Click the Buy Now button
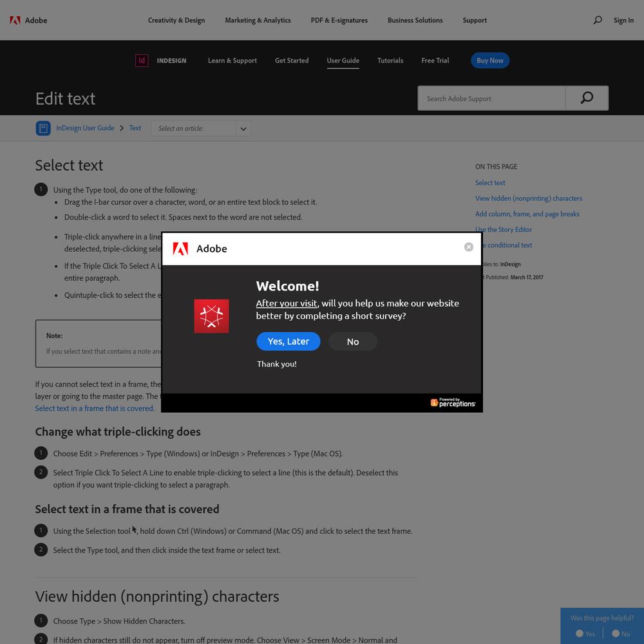644x644 pixels. 489,61
